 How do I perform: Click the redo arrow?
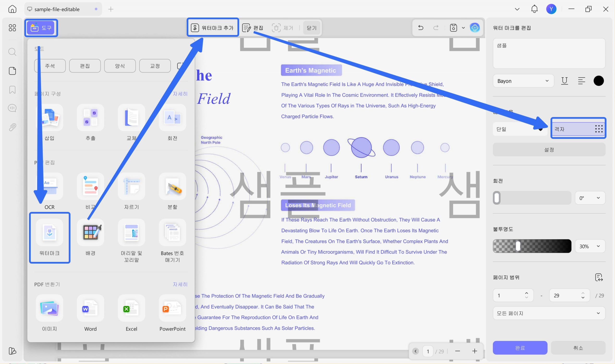click(436, 27)
